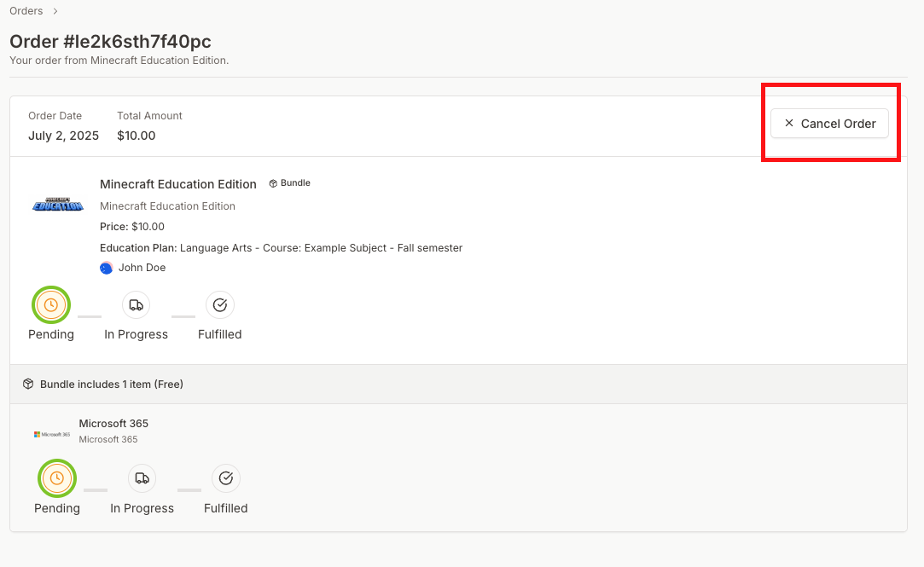924x567 pixels.
Task: Select the Microsoft 365 bundle item name
Action: (x=113, y=424)
